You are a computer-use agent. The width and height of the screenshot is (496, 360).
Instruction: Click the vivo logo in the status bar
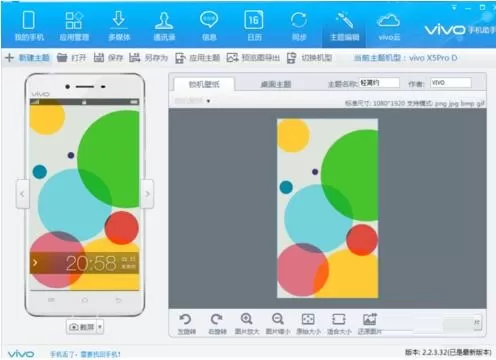[x=21, y=354]
